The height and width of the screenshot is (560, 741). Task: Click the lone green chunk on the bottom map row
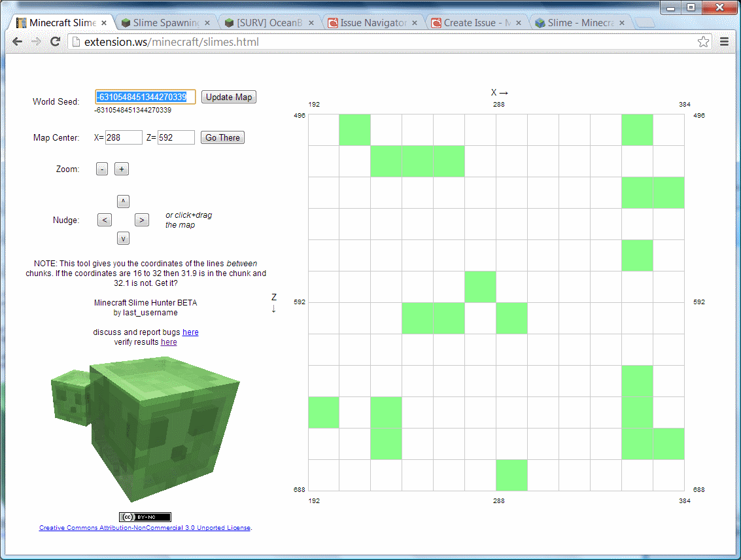[512, 475]
